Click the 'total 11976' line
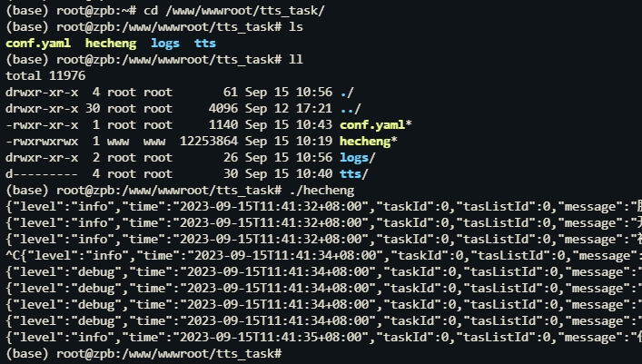Screen dimensions: 642x364 pos(45,75)
